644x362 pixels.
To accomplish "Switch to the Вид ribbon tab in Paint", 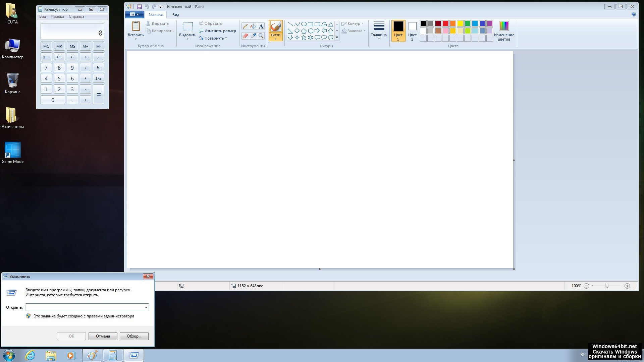I will [176, 15].
